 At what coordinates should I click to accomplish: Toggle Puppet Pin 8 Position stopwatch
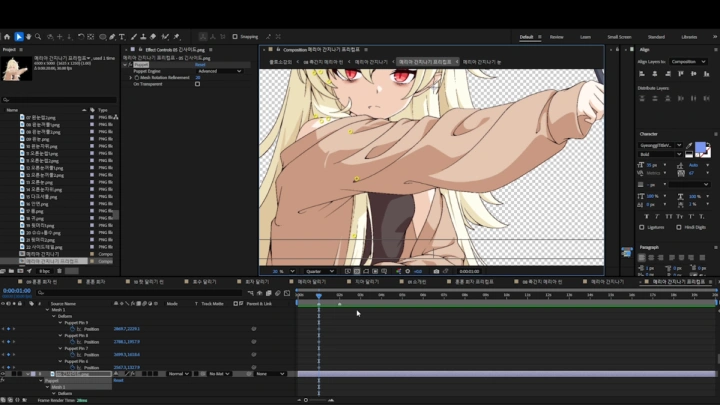click(73, 342)
